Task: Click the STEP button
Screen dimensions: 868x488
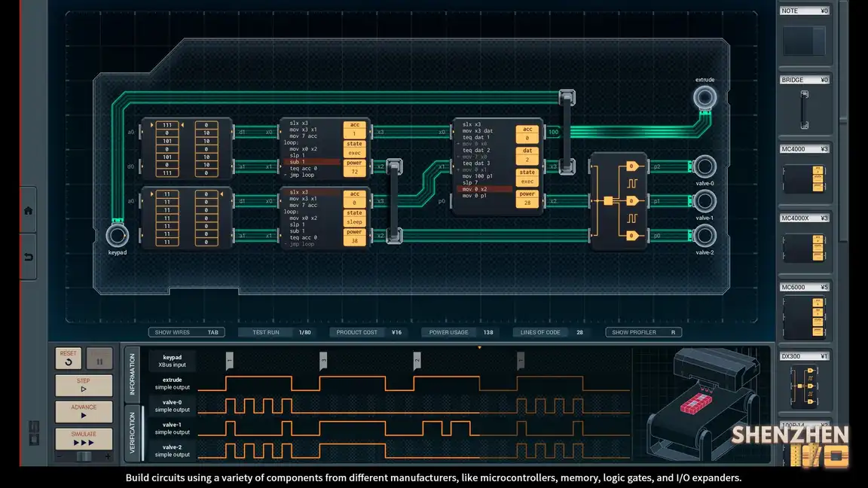Action: coord(84,385)
